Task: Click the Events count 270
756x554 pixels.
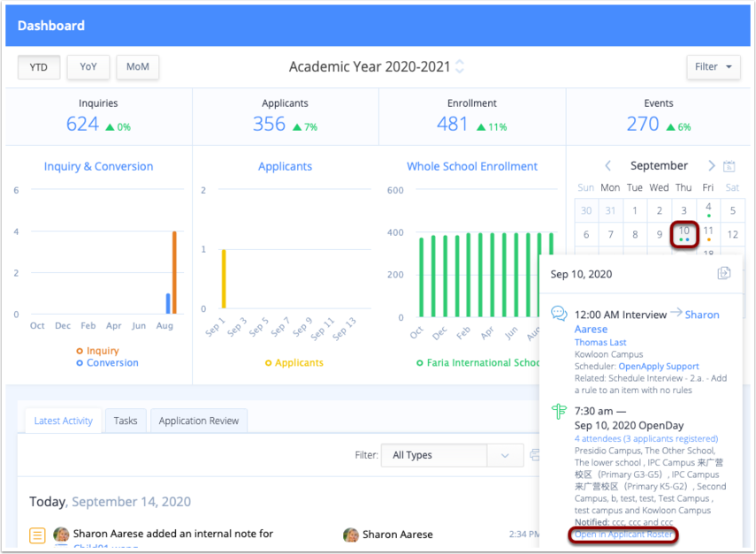Action: tap(643, 125)
